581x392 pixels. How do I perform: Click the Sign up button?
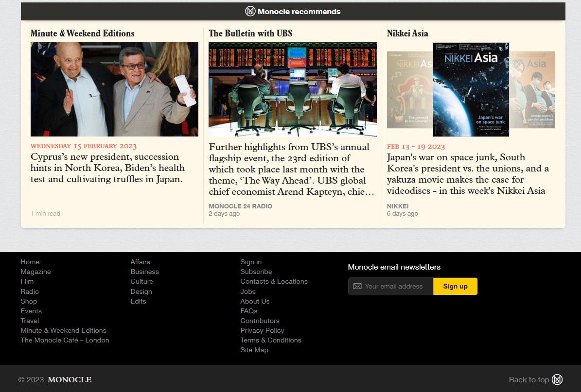click(x=455, y=286)
